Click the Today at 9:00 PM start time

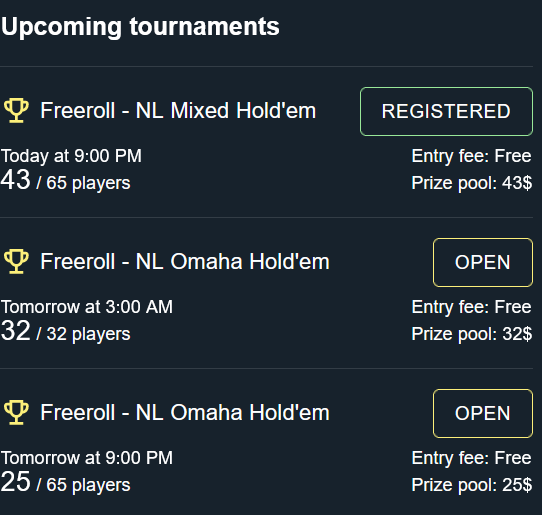[71, 156]
